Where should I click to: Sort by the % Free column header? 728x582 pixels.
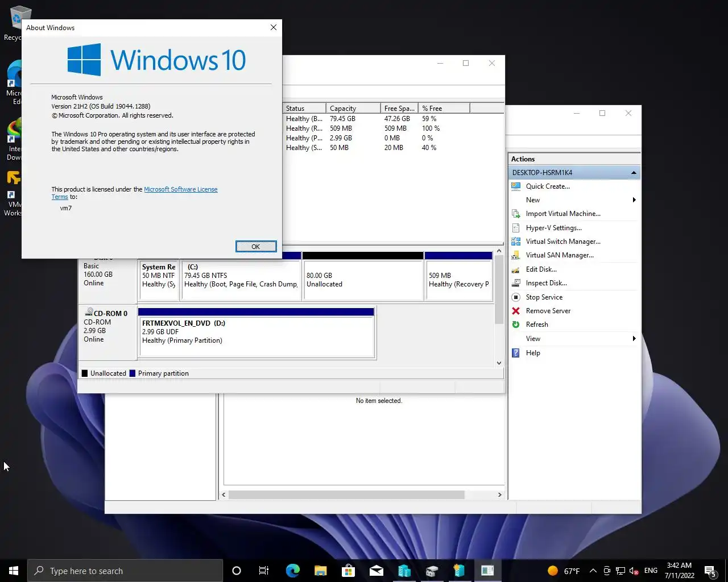[x=444, y=109]
